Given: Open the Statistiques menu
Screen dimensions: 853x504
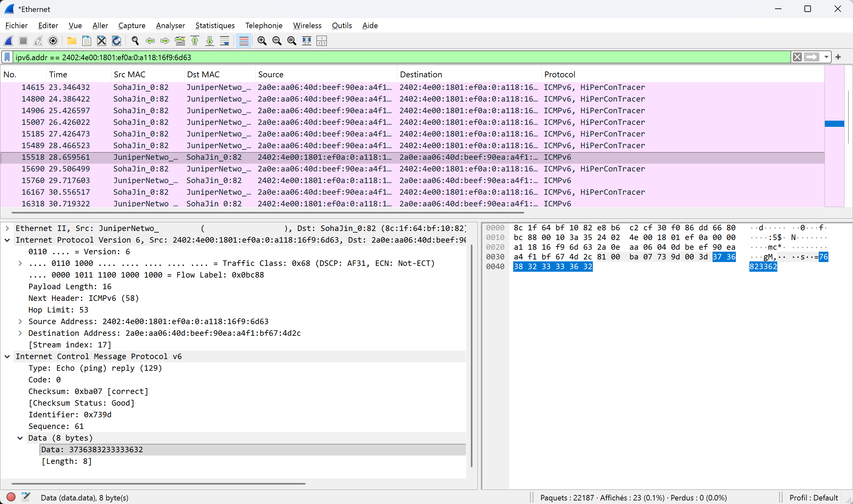Looking at the screenshot, I should (x=215, y=26).
